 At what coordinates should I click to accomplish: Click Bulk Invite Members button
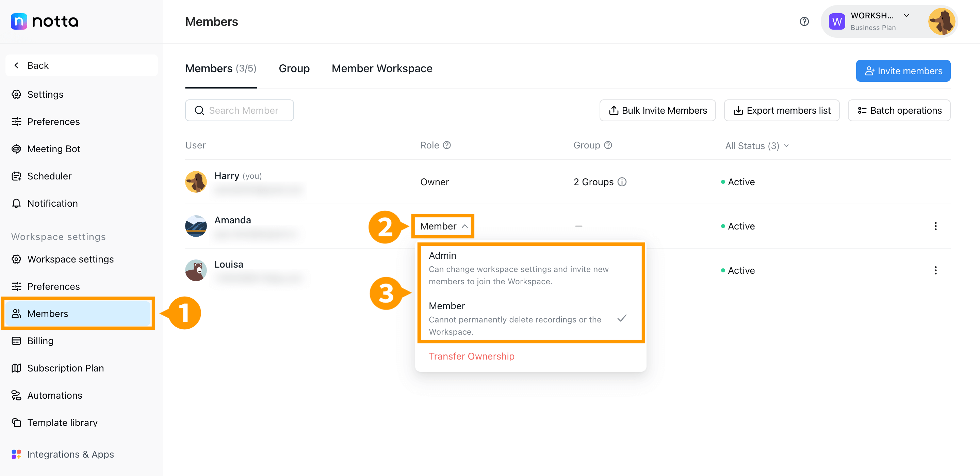click(x=657, y=110)
